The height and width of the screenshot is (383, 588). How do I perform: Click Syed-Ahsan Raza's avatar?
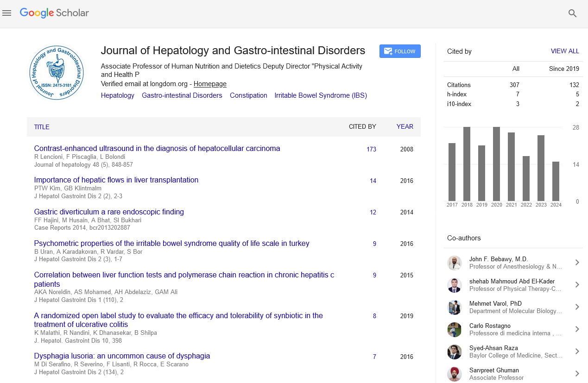(454, 352)
